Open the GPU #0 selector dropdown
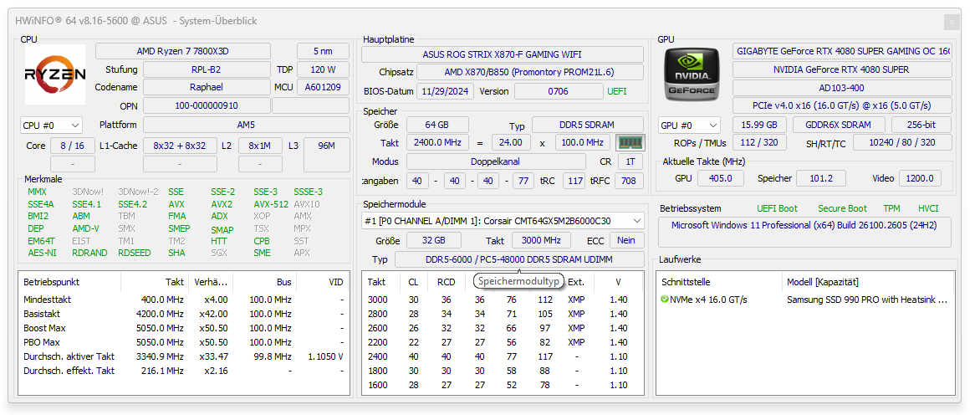 tap(689, 125)
